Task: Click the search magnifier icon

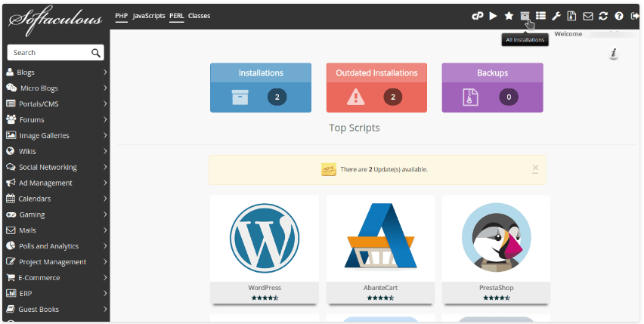Action: (x=96, y=53)
